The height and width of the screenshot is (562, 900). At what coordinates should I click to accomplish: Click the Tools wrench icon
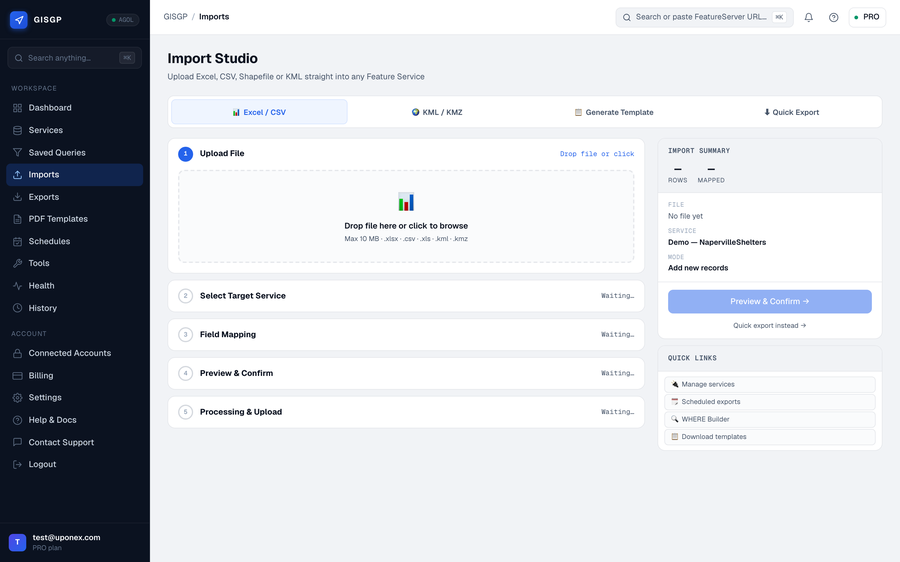(x=18, y=263)
